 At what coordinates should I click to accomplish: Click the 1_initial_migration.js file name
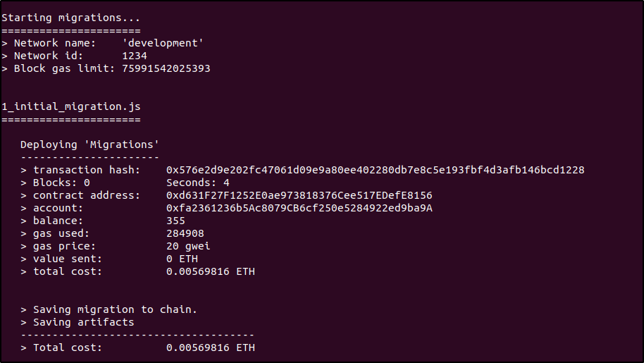coord(71,106)
